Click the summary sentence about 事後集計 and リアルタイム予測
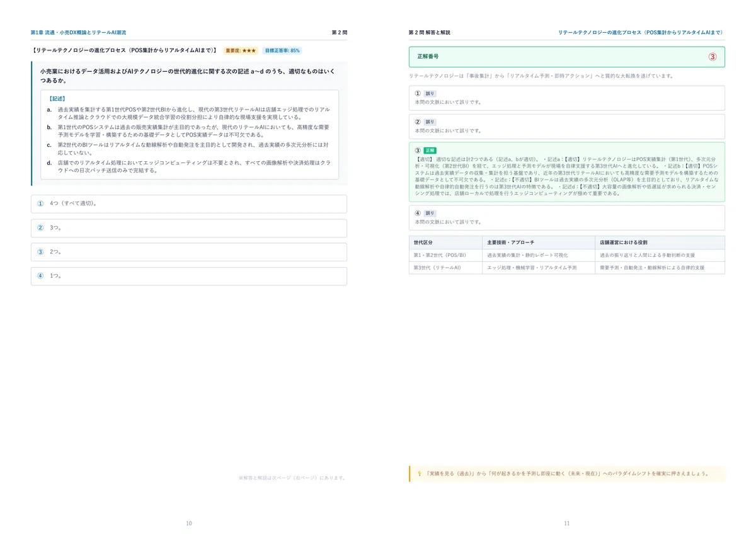The width and height of the screenshot is (756, 534). click(x=541, y=76)
